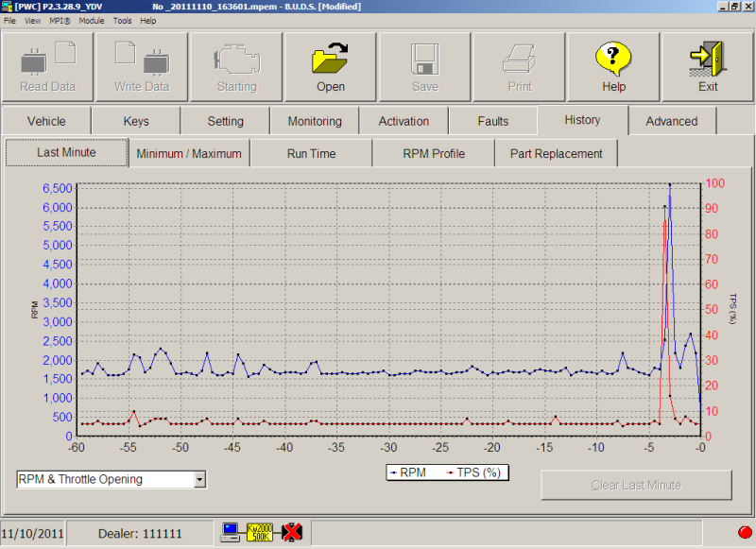This screenshot has width=756, height=549.
Task: Open the Part Replacement sub-tab
Action: click(557, 154)
